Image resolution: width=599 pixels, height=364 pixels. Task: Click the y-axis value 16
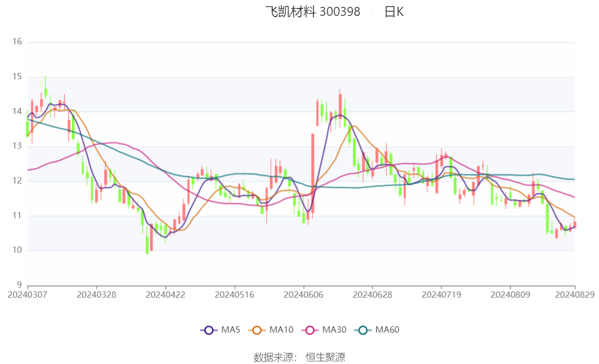pos(17,42)
